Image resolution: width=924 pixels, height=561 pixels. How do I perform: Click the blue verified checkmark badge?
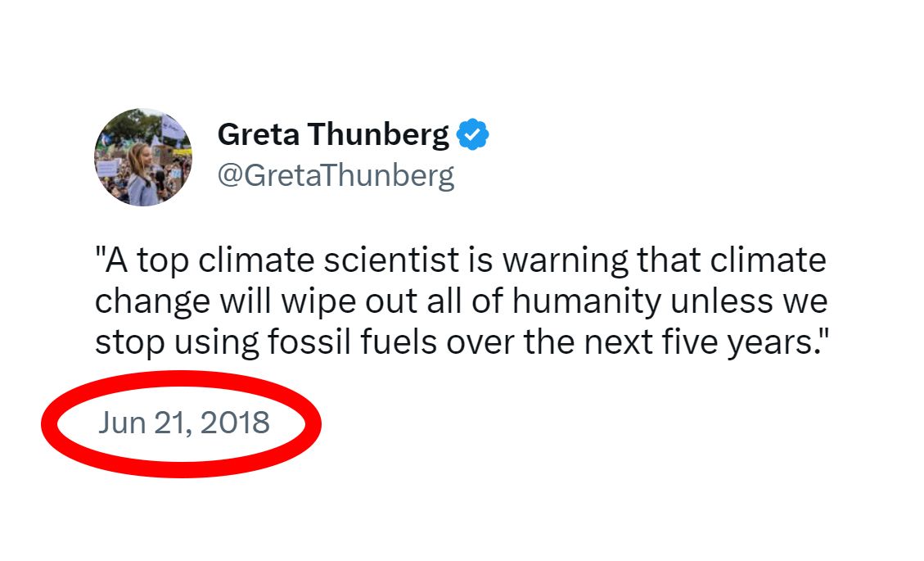[x=472, y=134]
